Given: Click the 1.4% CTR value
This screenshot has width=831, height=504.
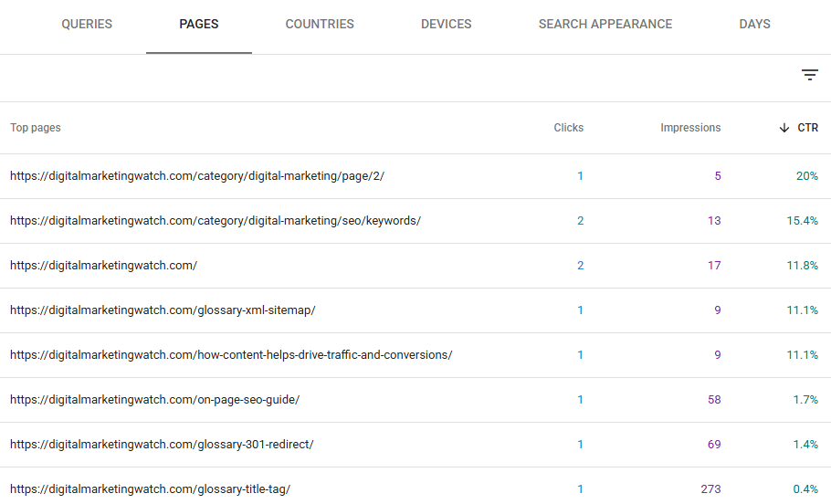Looking at the screenshot, I should pos(805,444).
